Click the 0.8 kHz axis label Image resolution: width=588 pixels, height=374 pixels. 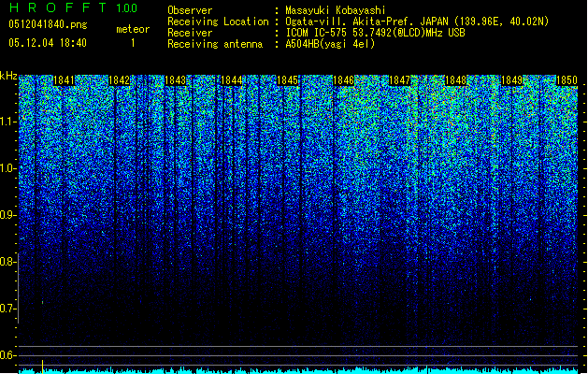pyautogui.click(x=7, y=262)
